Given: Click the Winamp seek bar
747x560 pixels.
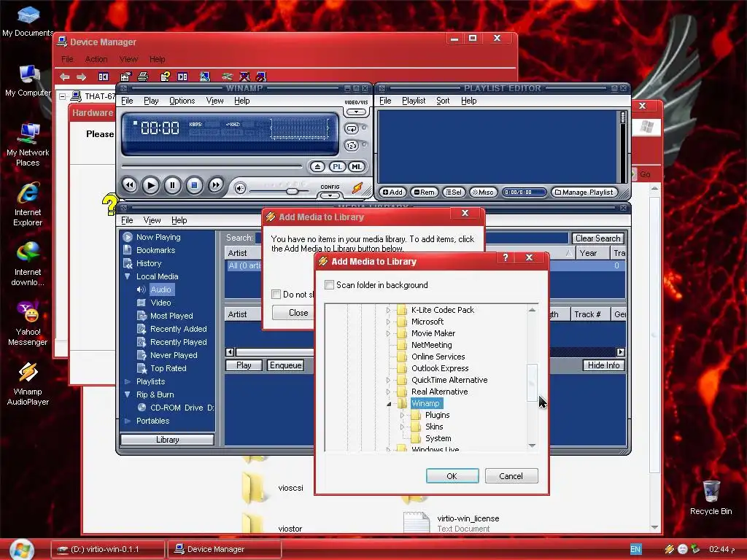Looking at the screenshot, I should [212, 166].
